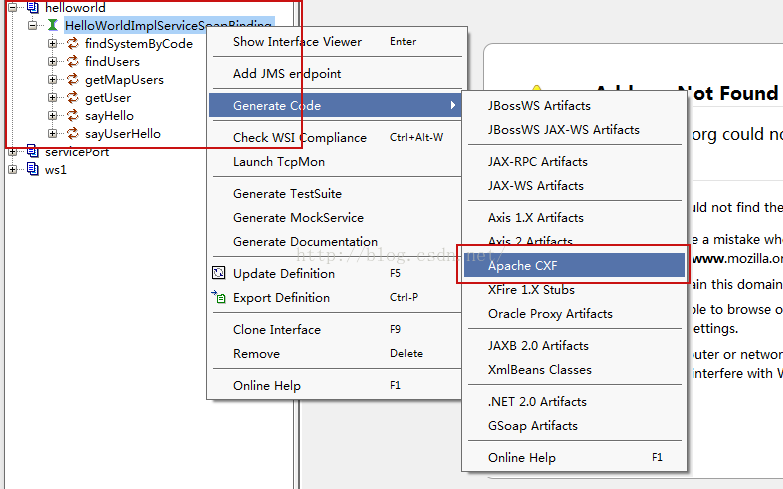Choose JBossWS Artifacts
This screenshot has height=489, width=783.
tap(574, 105)
